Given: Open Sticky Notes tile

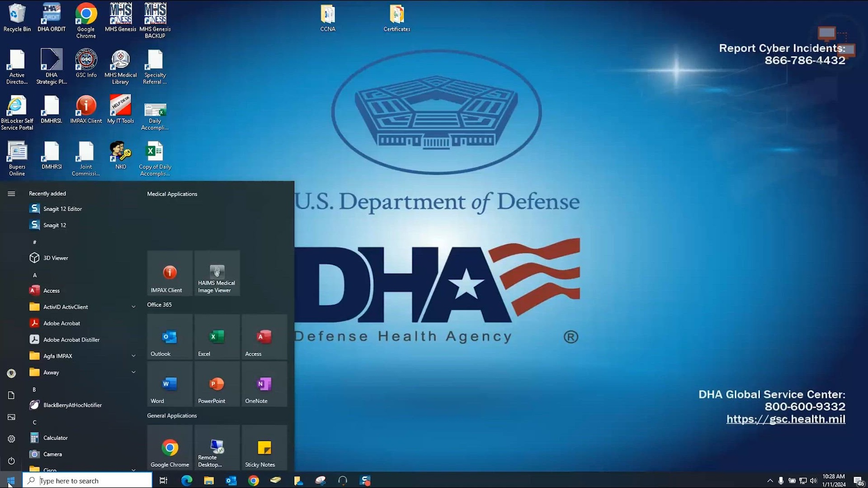Looking at the screenshot, I should tap(264, 448).
